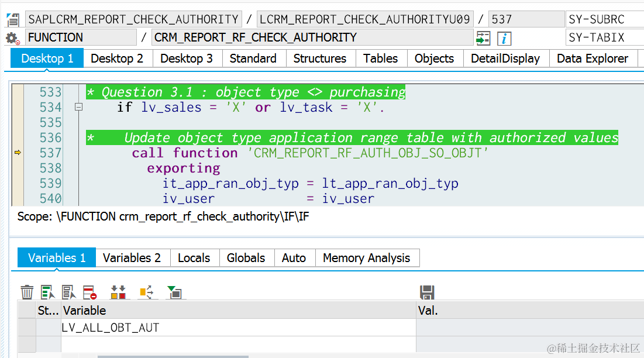This screenshot has height=358, width=644.
Task: Click the St... column header
Action: tap(49, 311)
